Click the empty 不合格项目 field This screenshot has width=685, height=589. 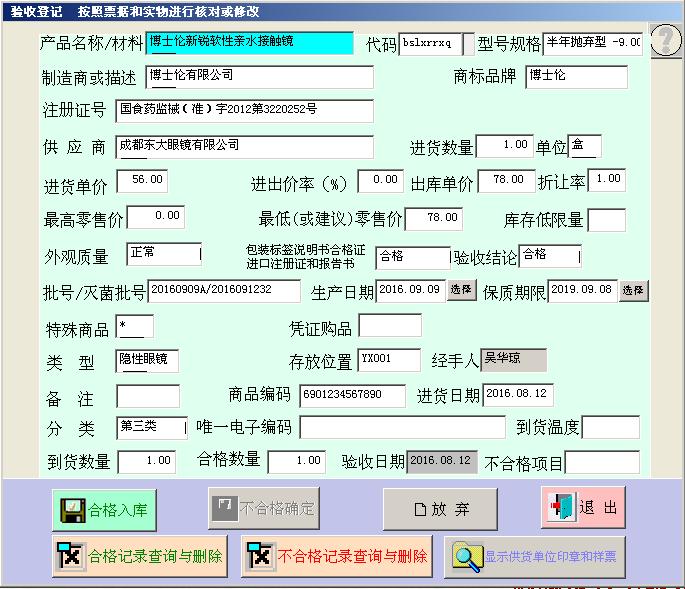tap(602, 463)
